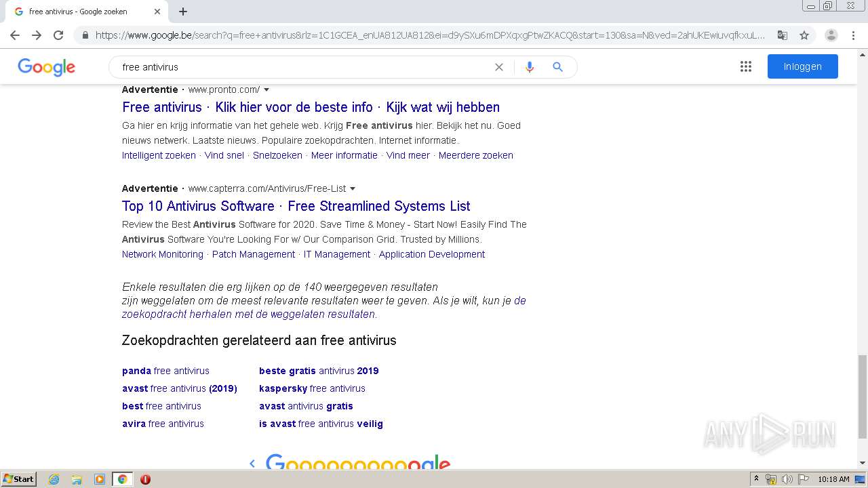
Task: Switch to the Chrome taskbar icon
Action: click(122, 479)
